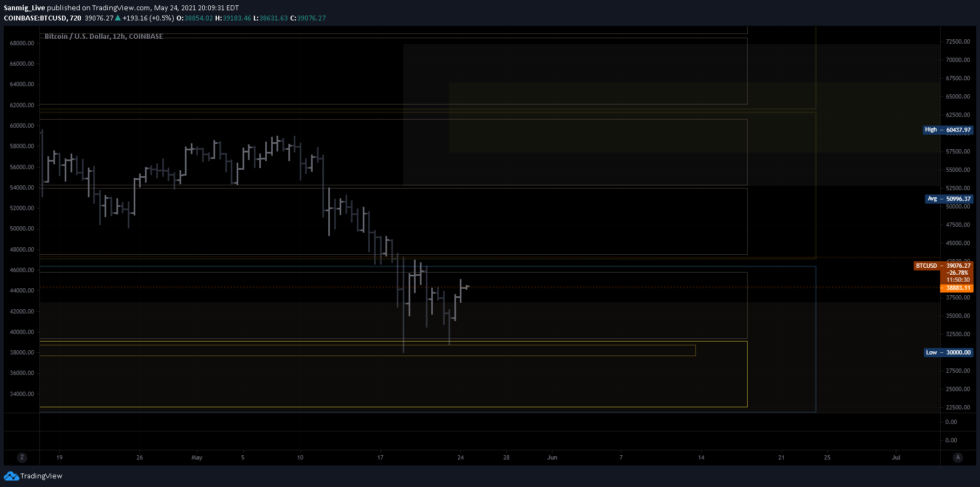Click the +193.16 (+0.5%) change value

148,18
